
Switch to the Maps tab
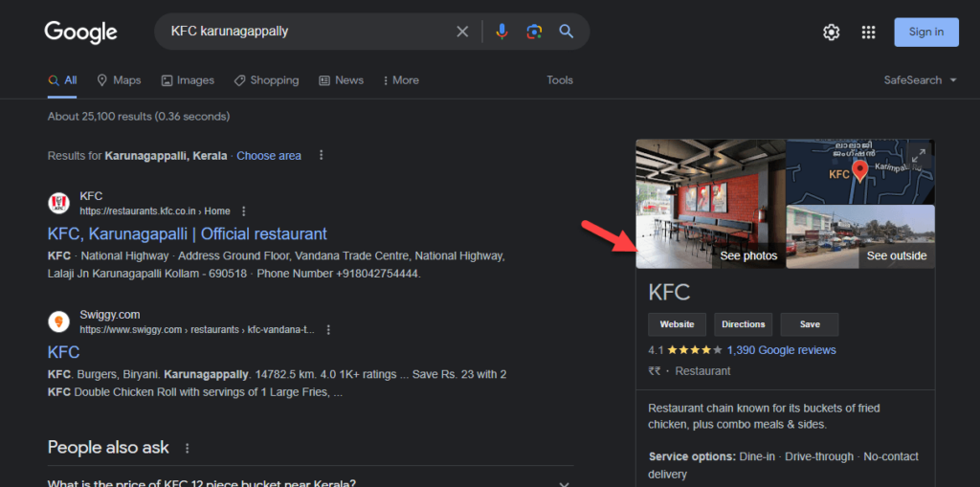tap(119, 80)
